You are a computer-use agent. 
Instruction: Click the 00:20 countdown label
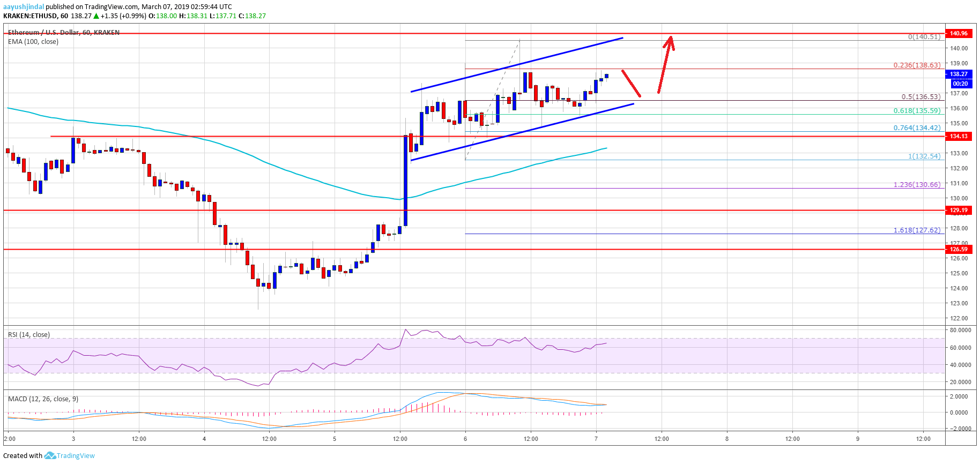(x=960, y=84)
